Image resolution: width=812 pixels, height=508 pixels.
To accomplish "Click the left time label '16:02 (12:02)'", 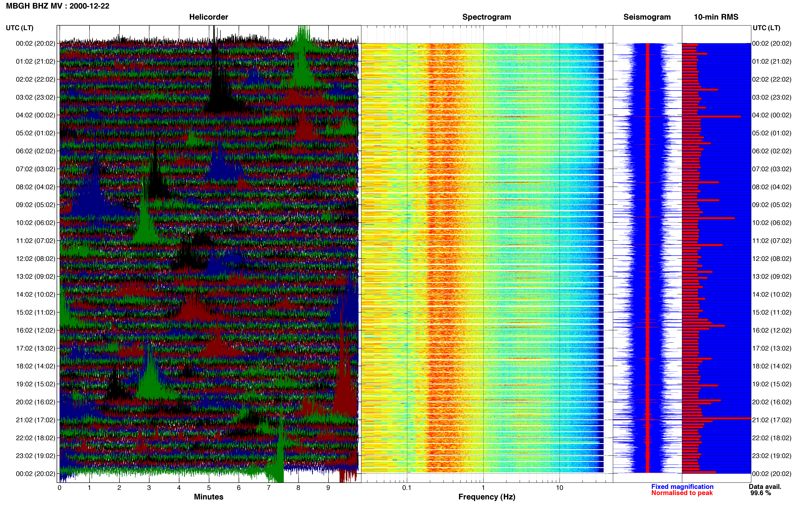I will click(35, 330).
